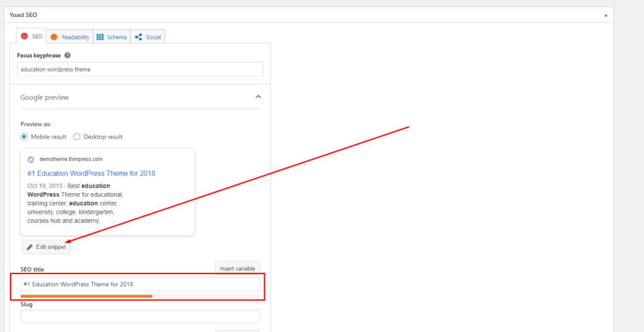The image size is (644, 332).
Task: Collapse the Google preview section
Action: [x=258, y=97]
